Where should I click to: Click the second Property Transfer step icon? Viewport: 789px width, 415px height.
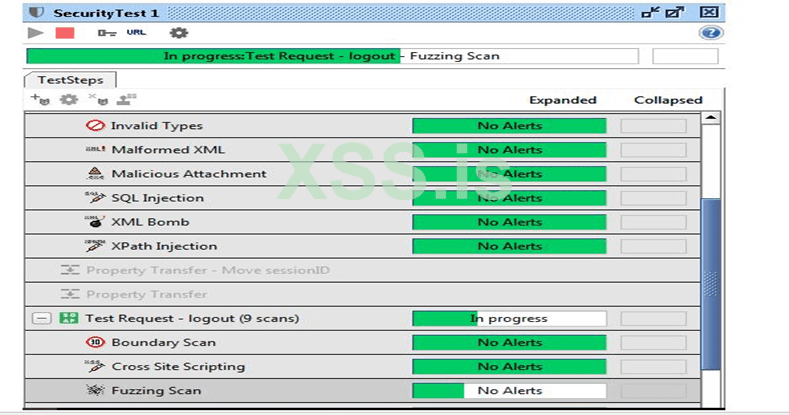click(x=70, y=294)
